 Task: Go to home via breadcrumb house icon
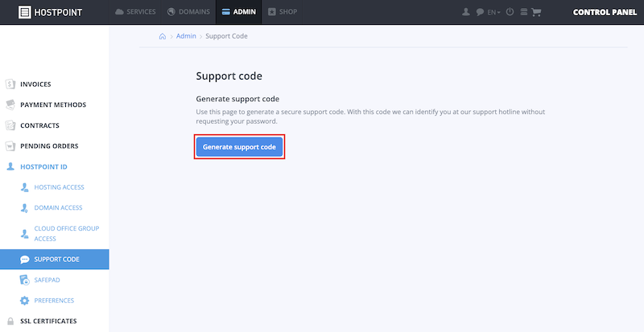pos(163,36)
